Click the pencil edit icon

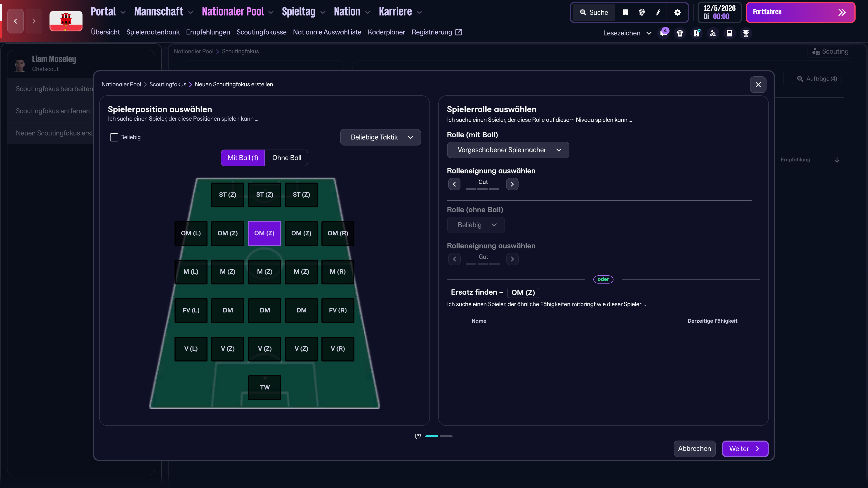pos(658,12)
